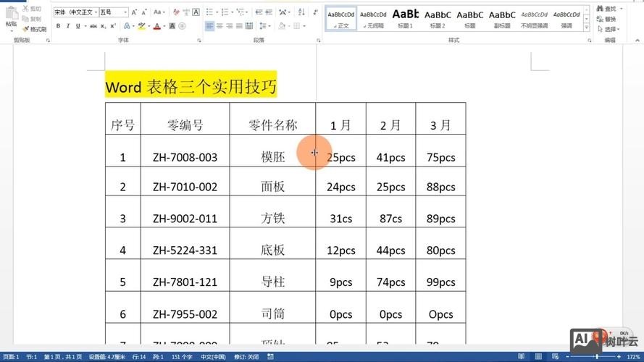
Task: Select Align Right paragraph alignment
Action: (229, 26)
